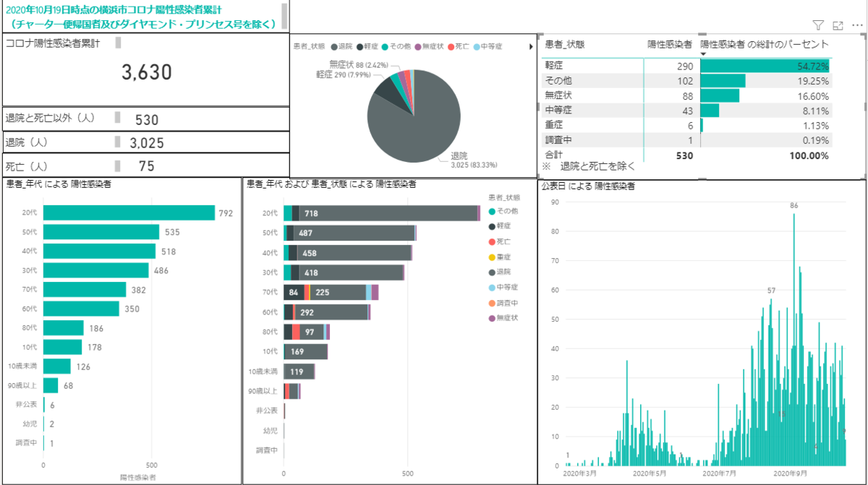The image size is (868, 485).
Task: Select 中等症 in the pie chart legend
Action: click(488, 46)
